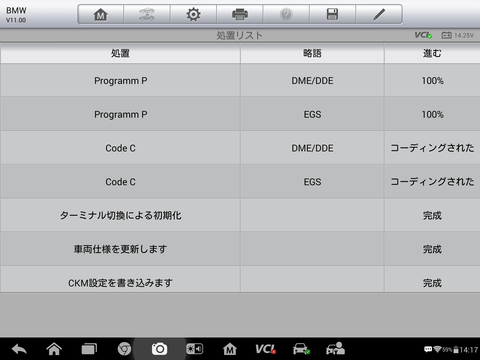View battery voltage 14.25V indicator
Image resolution: width=480 pixels, height=360 pixels.
457,35
